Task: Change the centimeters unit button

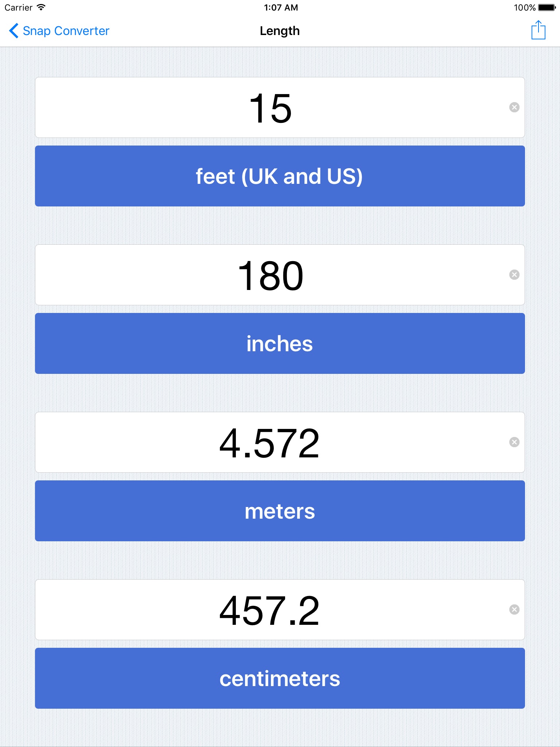Action: [x=280, y=678]
